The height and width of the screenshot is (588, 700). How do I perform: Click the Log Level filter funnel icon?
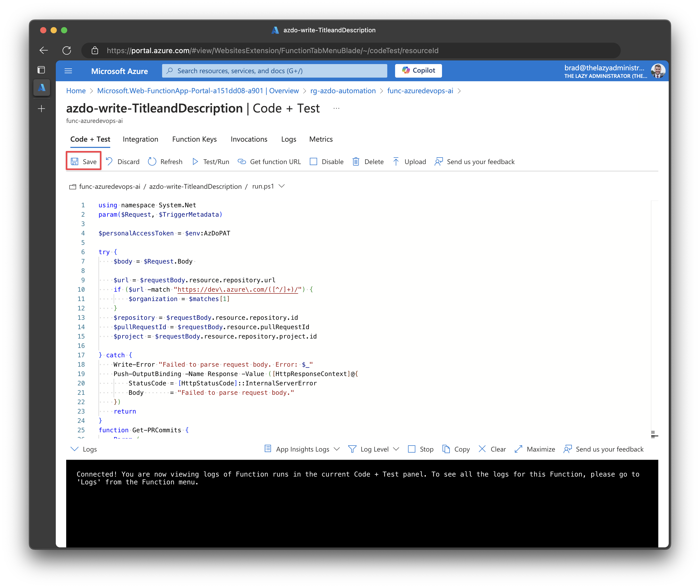pyautogui.click(x=352, y=449)
